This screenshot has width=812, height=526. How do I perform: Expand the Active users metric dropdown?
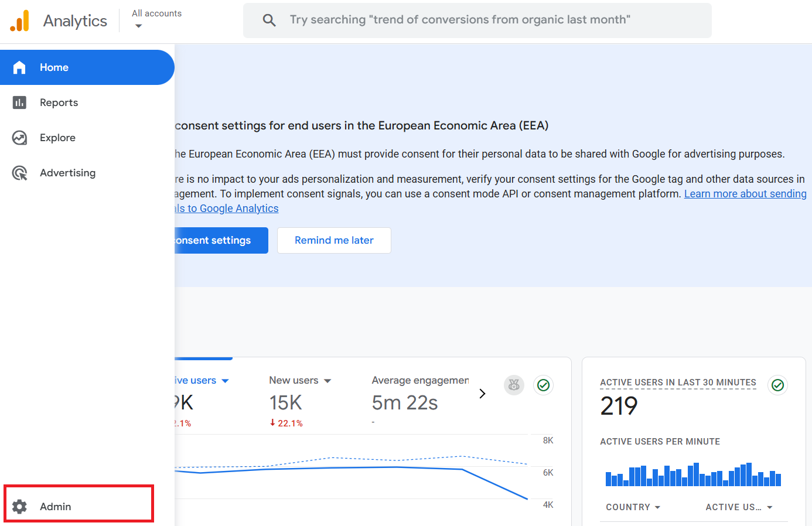(225, 381)
